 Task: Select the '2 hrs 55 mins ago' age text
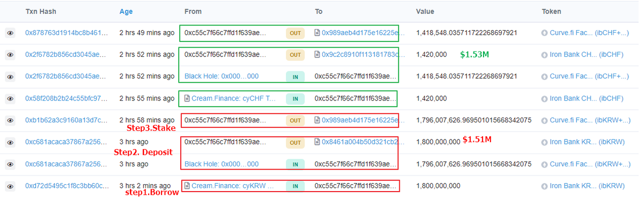(147, 99)
